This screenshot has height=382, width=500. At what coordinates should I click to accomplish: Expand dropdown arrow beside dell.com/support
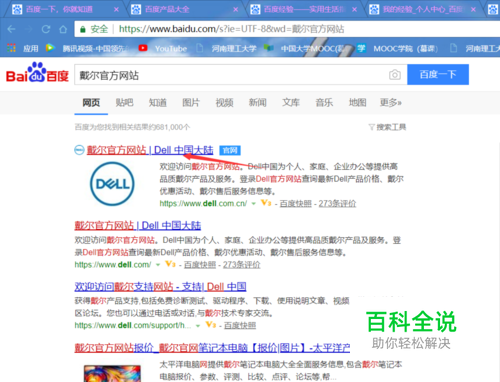point(198,326)
